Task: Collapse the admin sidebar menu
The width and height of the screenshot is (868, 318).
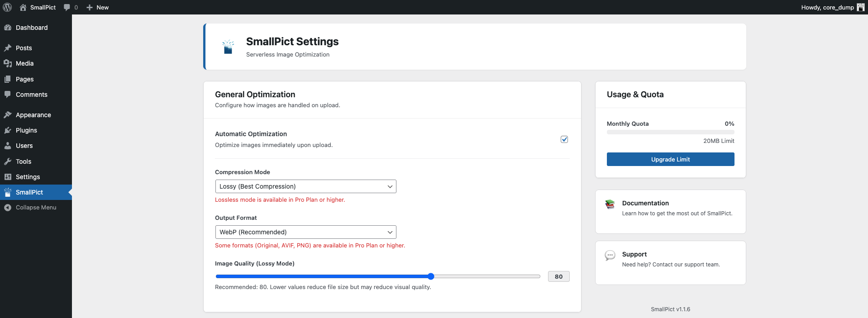Action: (36, 208)
